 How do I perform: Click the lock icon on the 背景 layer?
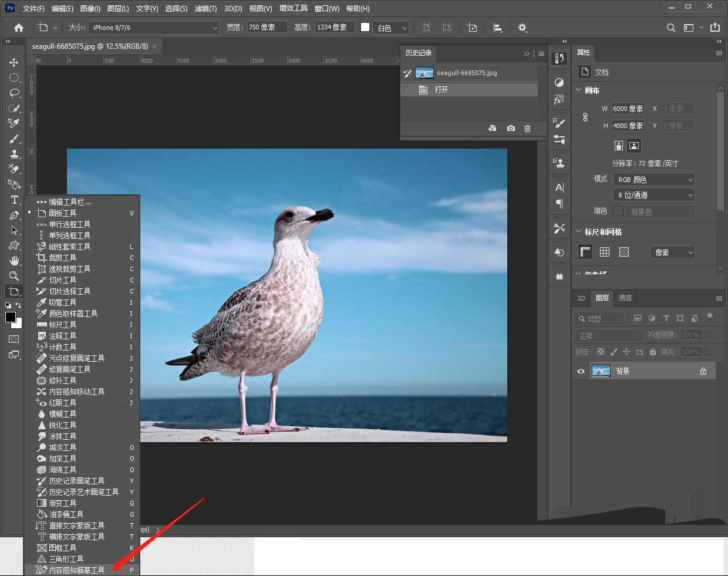(x=703, y=371)
